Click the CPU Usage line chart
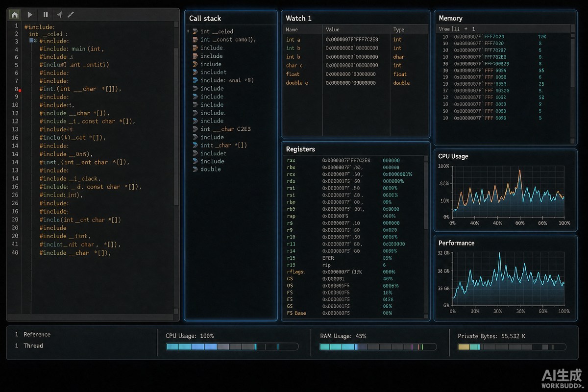This screenshot has height=392, width=588. pyautogui.click(x=508, y=192)
